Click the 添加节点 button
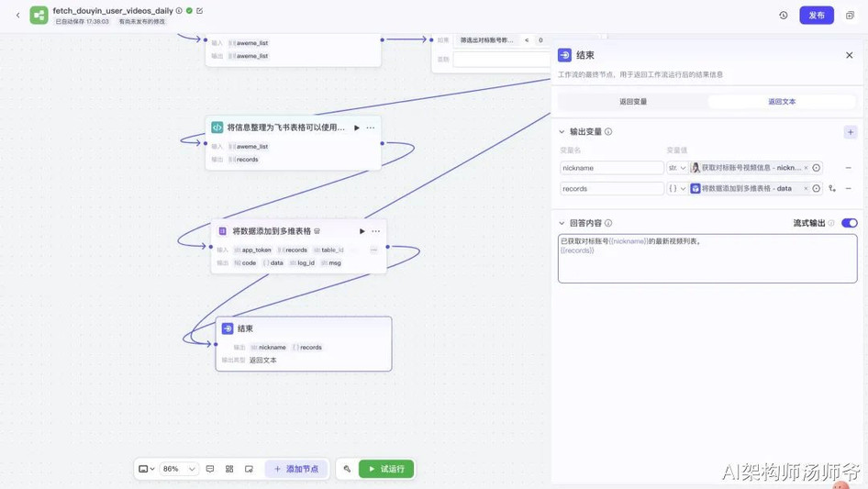Image resolution: width=868 pixels, height=489 pixels. [x=296, y=469]
